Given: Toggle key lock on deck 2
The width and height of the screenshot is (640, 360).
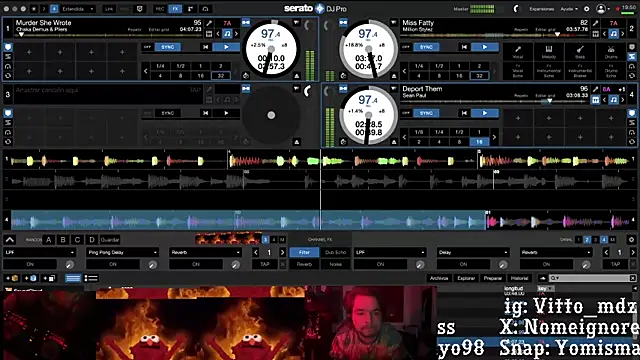Looking at the screenshot, I should (x=613, y=33).
